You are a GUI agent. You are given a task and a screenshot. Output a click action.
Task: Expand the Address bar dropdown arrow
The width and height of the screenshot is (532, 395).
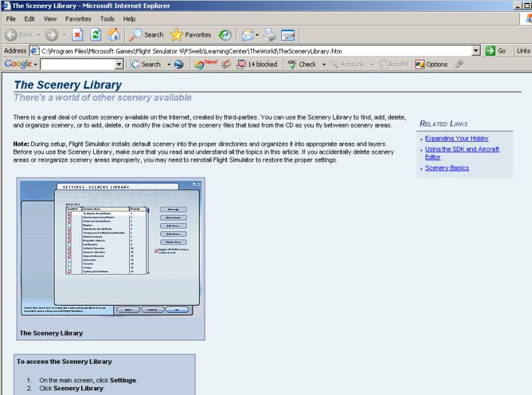point(476,51)
